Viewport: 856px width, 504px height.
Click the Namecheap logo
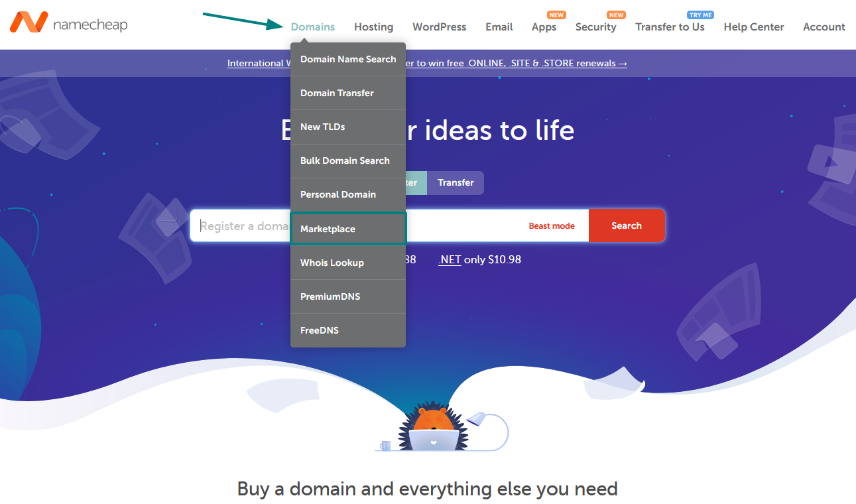pos(68,24)
